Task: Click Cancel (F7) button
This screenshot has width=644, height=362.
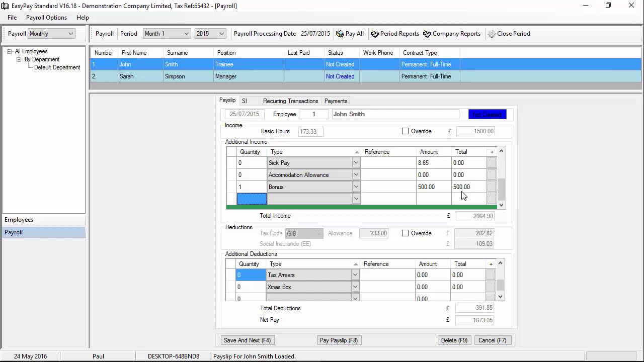Action: pyautogui.click(x=493, y=340)
